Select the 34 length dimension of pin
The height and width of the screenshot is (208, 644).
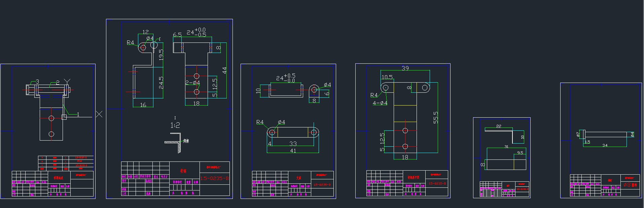[x=605, y=145]
